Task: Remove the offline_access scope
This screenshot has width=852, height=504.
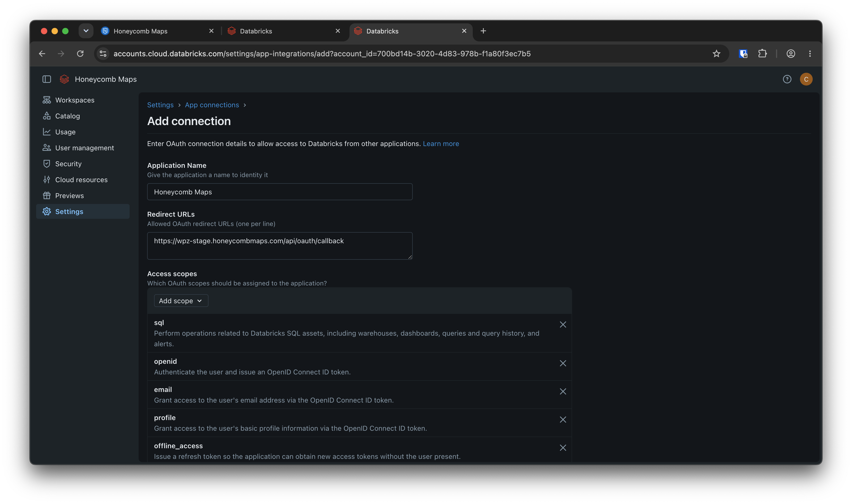Action: tap(563, 448)
